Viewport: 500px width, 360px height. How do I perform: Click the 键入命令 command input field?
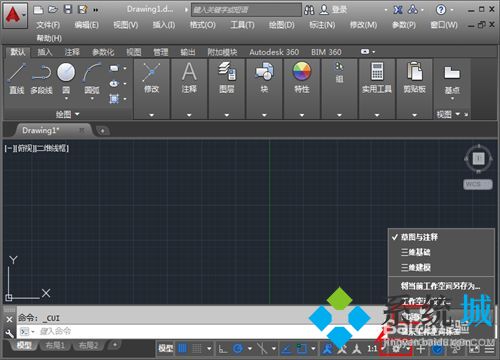[167, 331]
